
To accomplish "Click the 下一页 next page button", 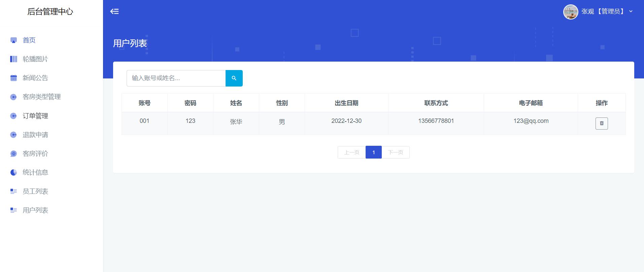I will coord(396,152).
